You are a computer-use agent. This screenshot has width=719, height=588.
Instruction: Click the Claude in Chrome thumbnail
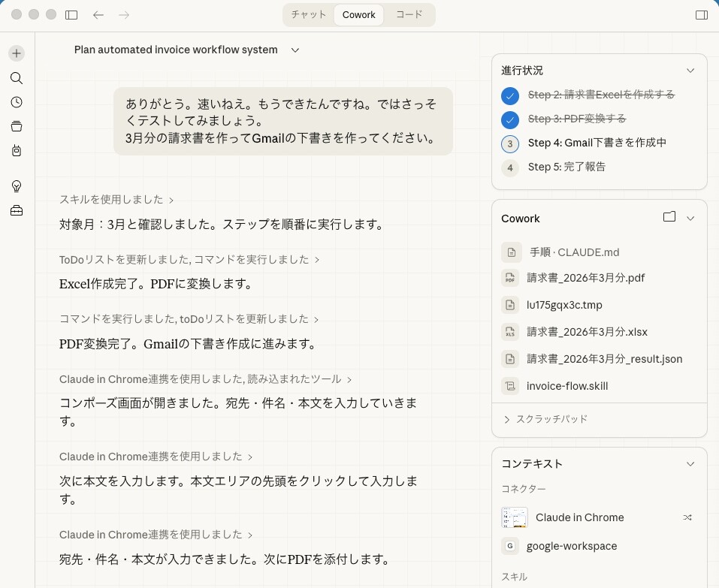(x=515, y=517)
